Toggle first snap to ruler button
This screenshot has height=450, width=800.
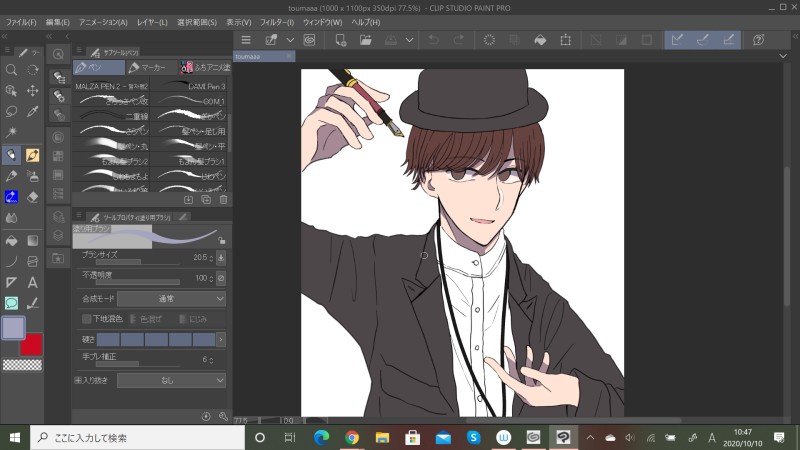tap(677, 40)
